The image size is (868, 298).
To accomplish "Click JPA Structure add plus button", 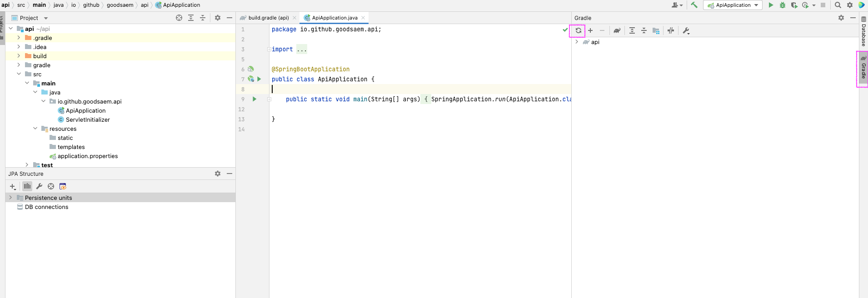I will coord(13,186).
